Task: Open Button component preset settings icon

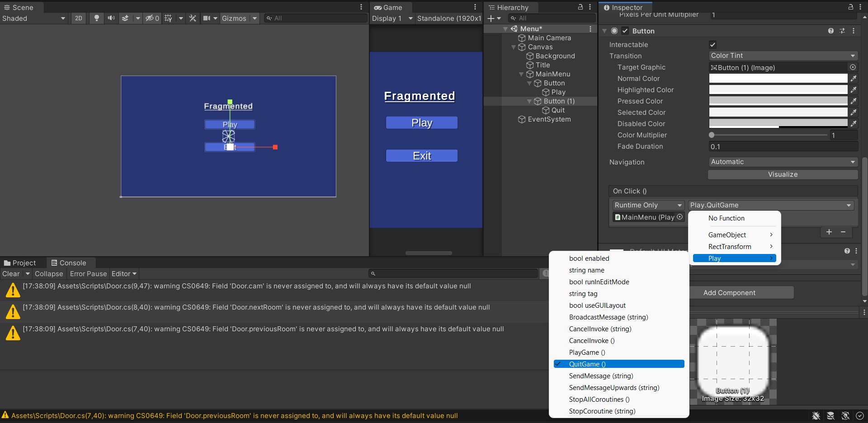Action: 842,31
